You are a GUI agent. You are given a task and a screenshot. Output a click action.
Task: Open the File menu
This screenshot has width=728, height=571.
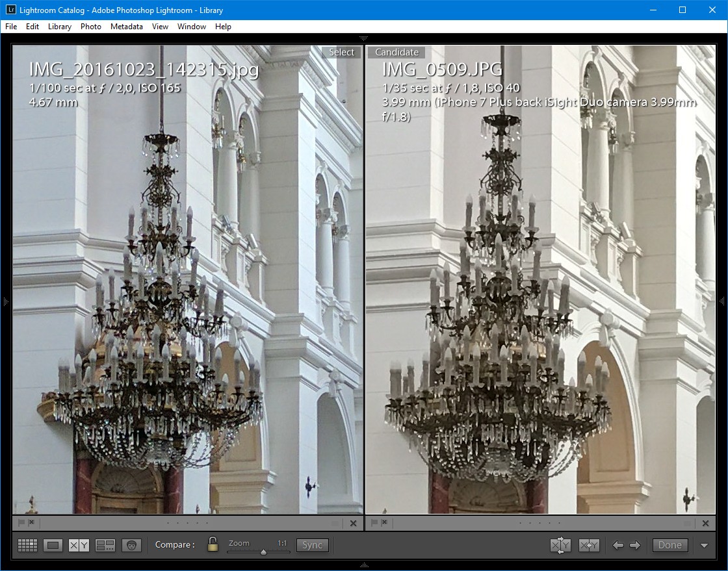click(x=11, y=27)
